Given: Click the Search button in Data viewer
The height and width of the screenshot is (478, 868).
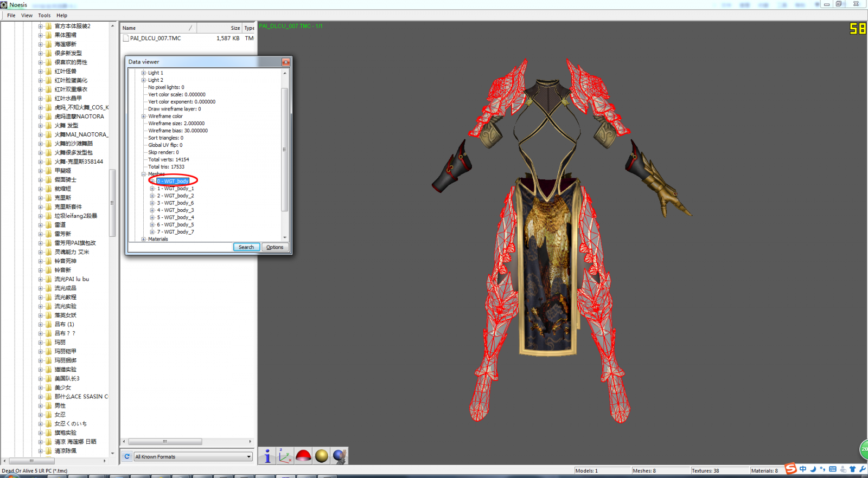Looking at the screenshot, I should (x=246, y=247).
